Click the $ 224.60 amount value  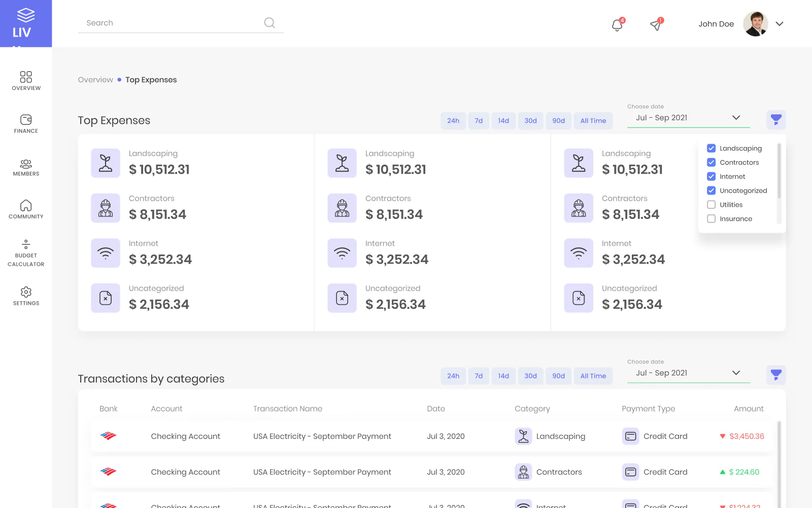744,472
